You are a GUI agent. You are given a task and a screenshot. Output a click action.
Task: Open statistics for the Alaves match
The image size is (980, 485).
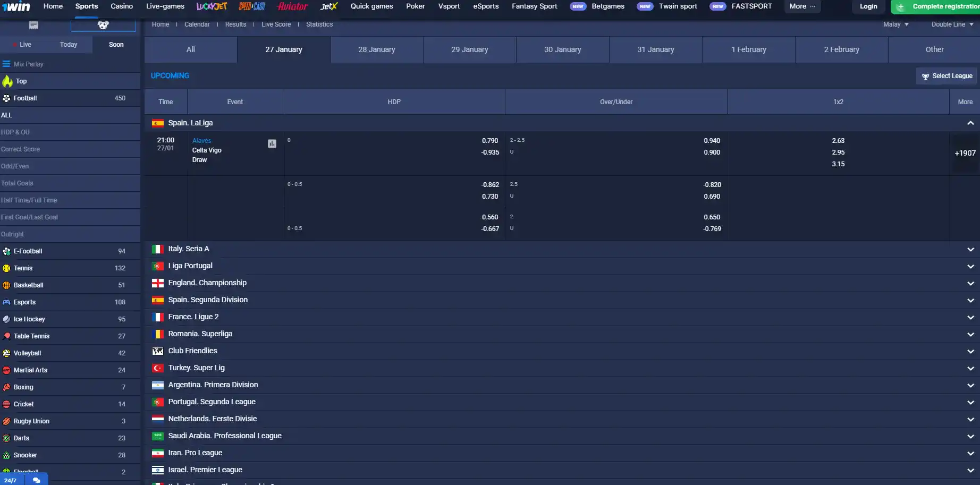272,143
